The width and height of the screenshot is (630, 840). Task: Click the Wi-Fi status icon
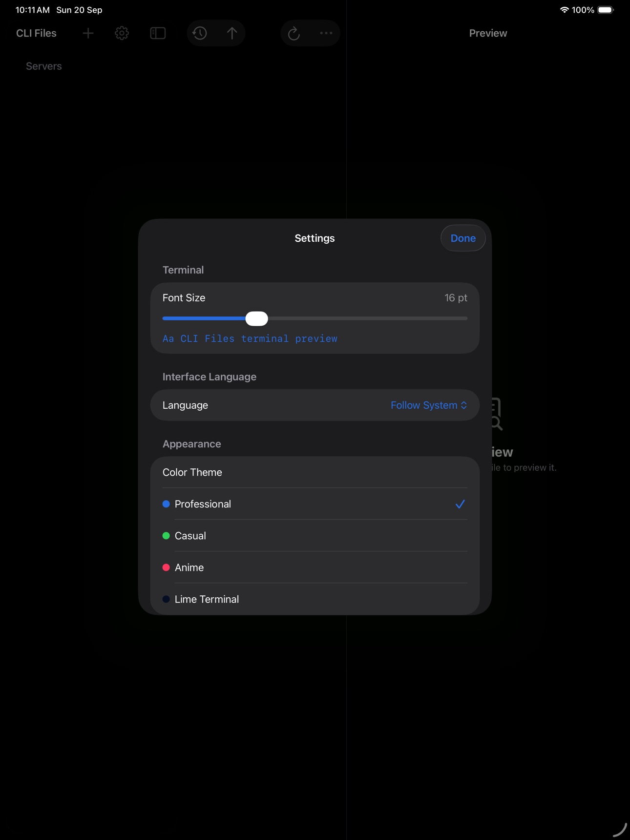coord(564,10)
